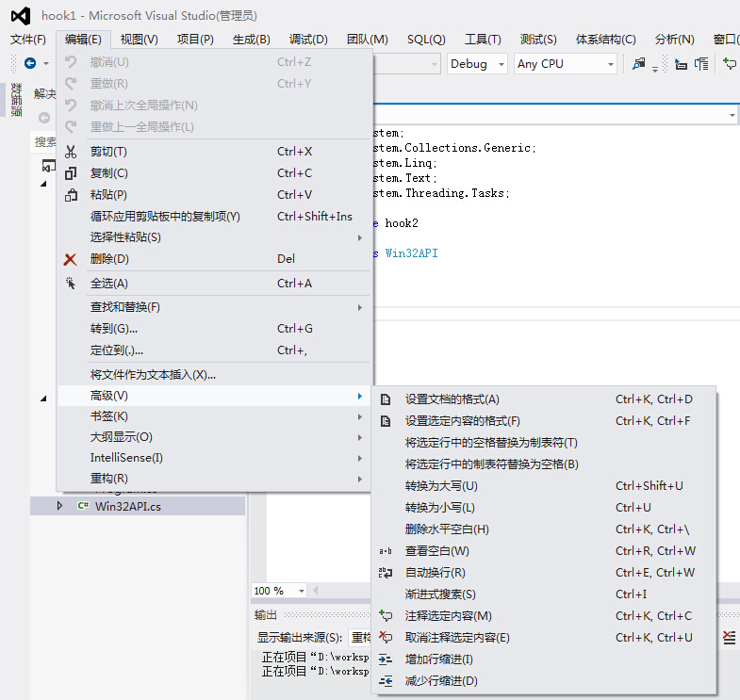
Task: Open the SQL menu
Action: (x=427, y=40)
